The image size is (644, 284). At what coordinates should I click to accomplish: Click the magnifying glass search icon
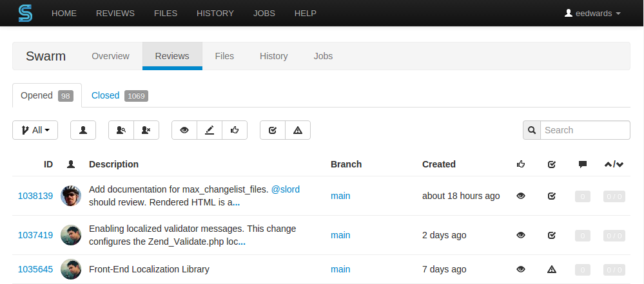[x=532, y=130]
